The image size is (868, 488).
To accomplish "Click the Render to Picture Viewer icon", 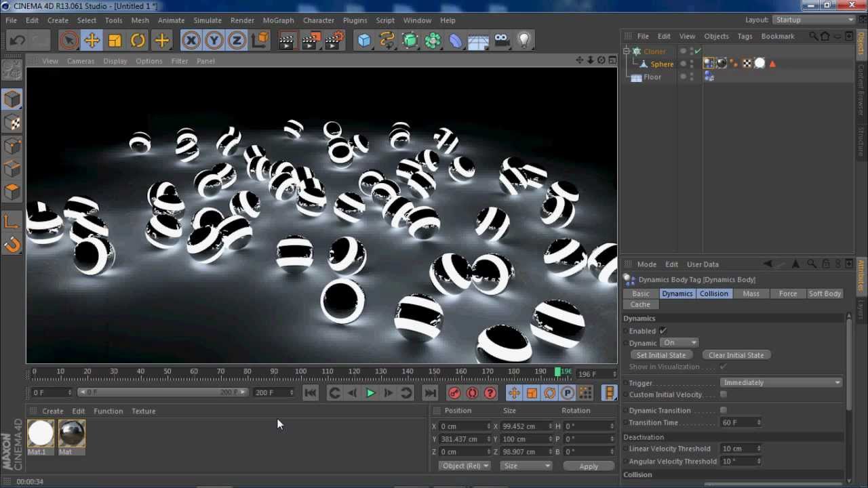I will point(311,41).
